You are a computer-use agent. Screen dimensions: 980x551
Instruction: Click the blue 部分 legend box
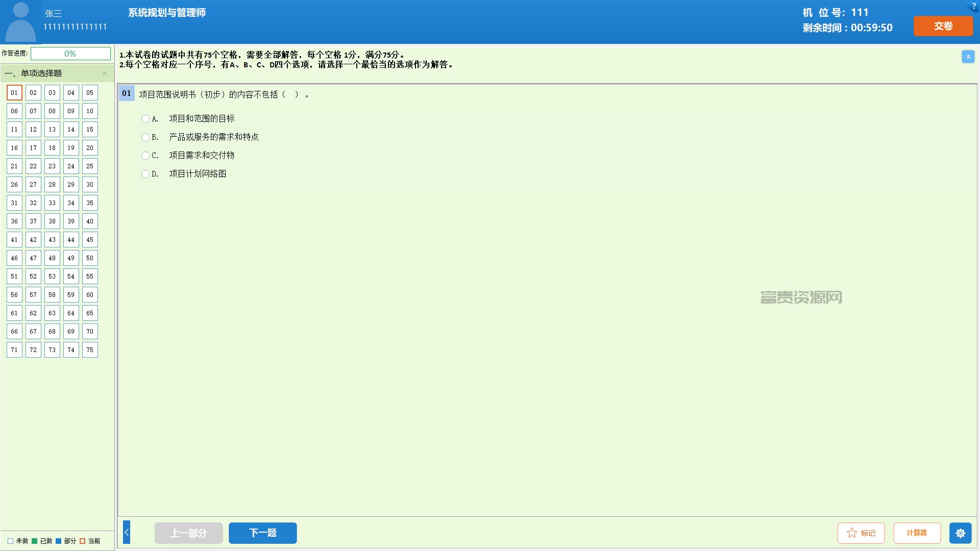point(58,541)
